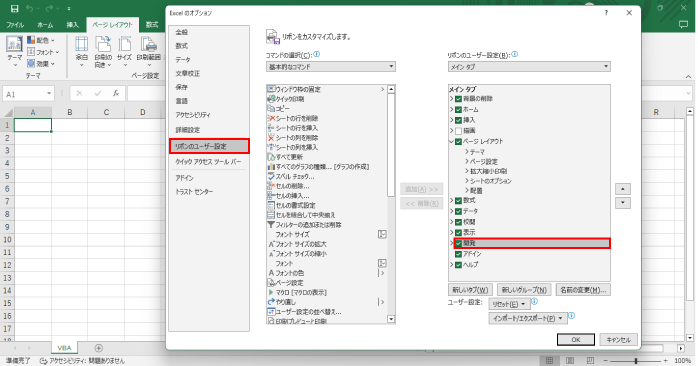The image size is (698, 366).
Task: Uncheck the 数式 tab checkbox
Action: [x=459, y=201]
